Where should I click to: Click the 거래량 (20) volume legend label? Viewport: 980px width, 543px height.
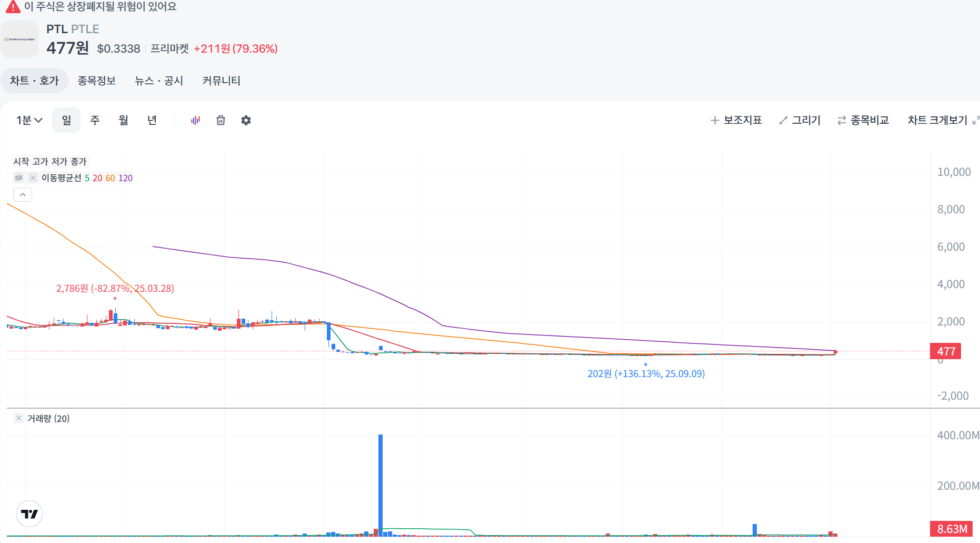[x=48, y=419]
